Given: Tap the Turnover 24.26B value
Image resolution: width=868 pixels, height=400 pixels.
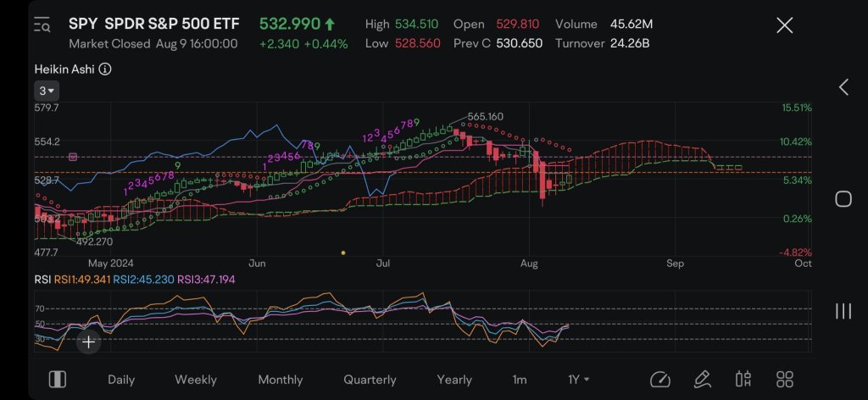Looking at the screenshot, I should [x=630, y=43].
